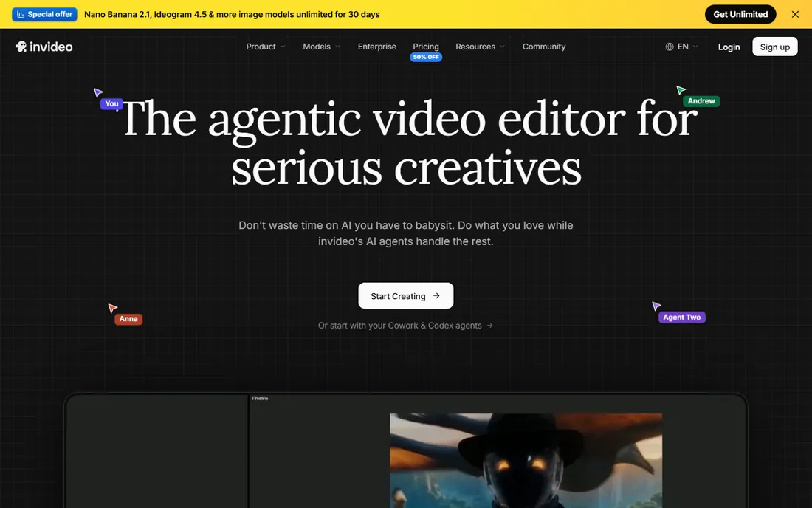Click the babysit subheading text
Viewport: 812px width, 508px height.
coord(405,233)
